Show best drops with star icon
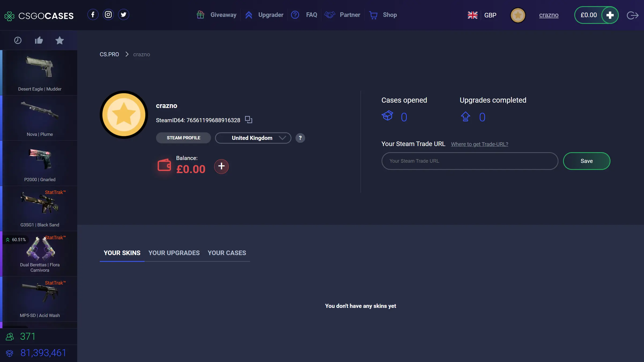The width and height of the screenshot is (644, 362). [60, 40]
